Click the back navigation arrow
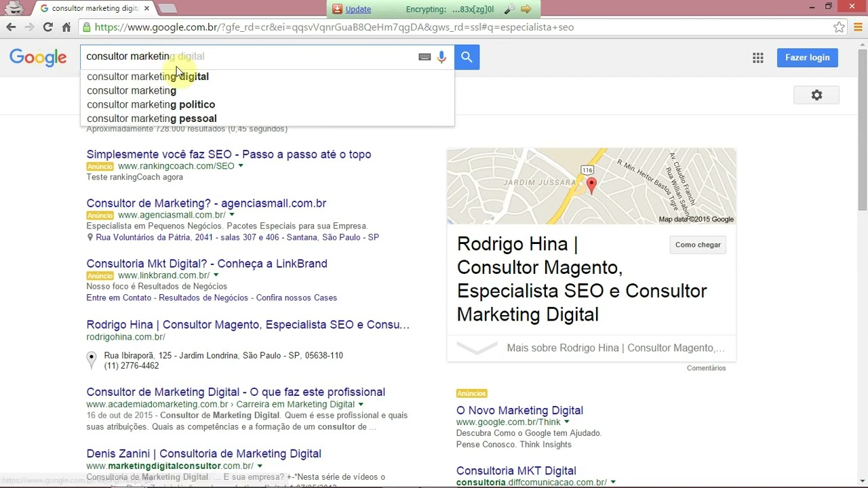868x488 pixels. pos(11,27)
